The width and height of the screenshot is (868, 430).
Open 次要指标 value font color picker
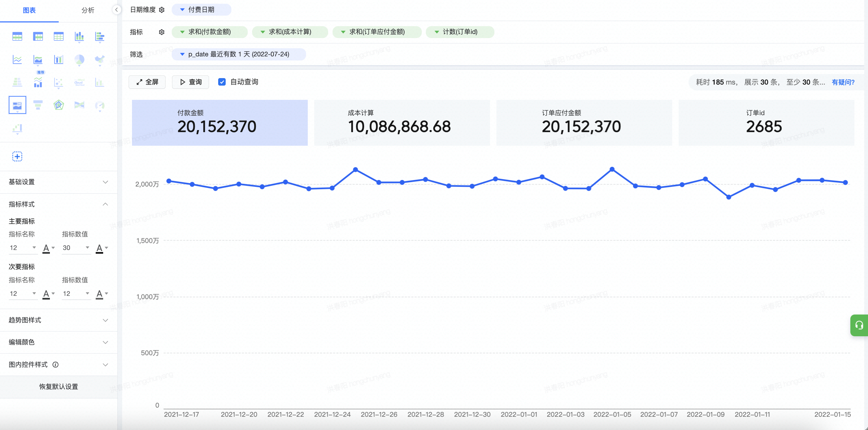(x=102, y=294)
